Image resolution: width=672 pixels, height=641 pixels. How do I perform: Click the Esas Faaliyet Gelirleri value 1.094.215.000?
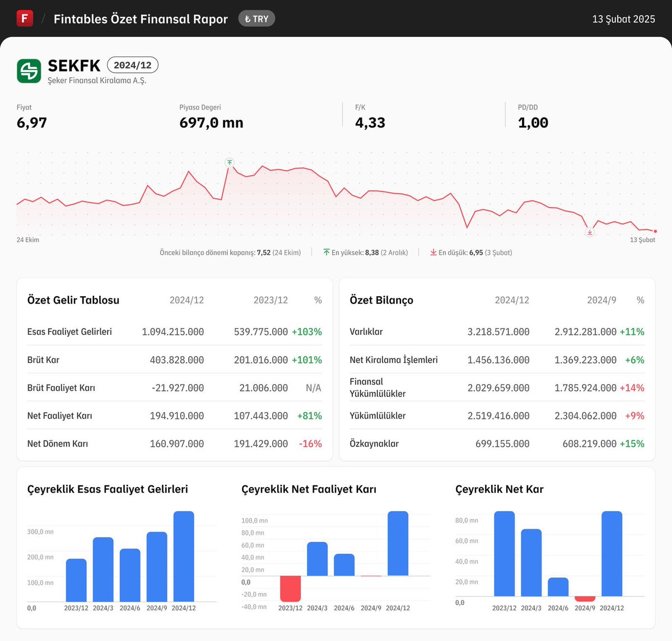(172, 331)
